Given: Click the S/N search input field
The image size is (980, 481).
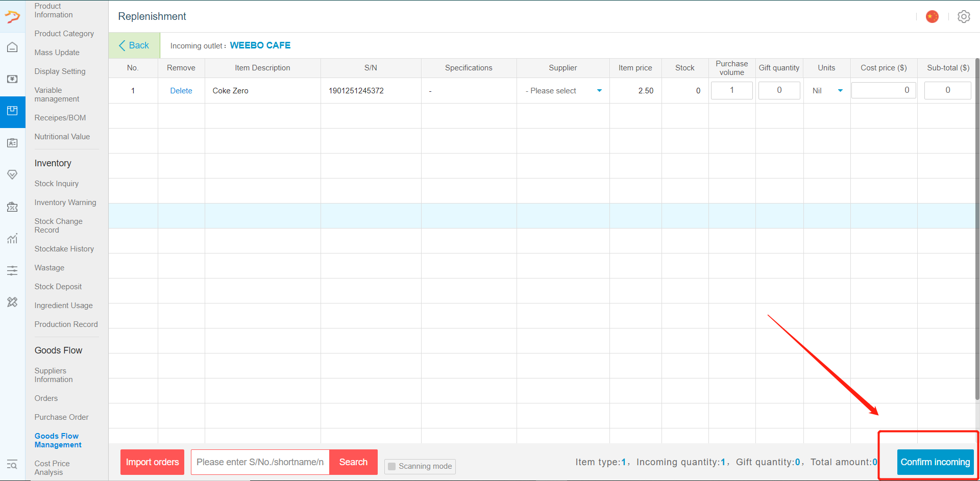Looking at the screenshot, I should click(260, 462).
